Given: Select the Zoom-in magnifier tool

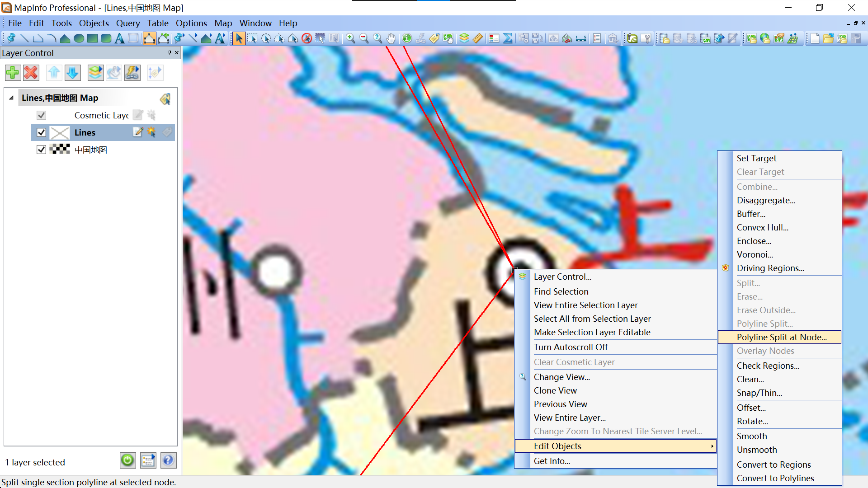Looking at the screenshot, I should (x=350, y=38).
